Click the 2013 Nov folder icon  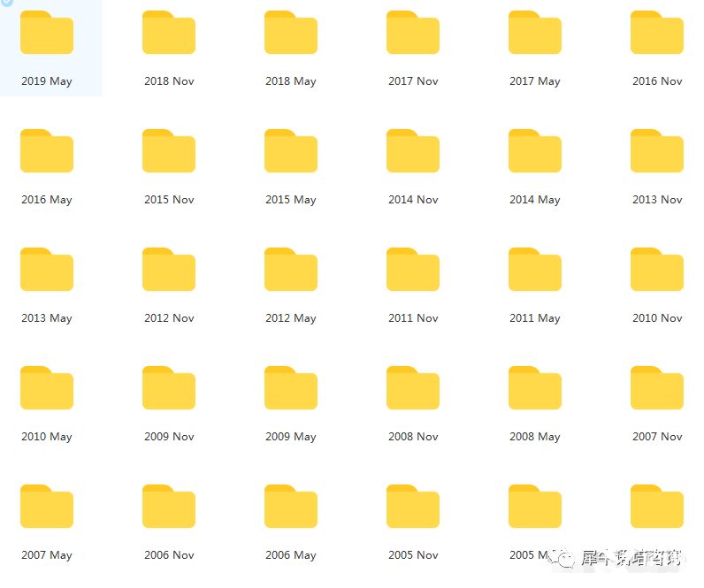click(x=657, y=151)
